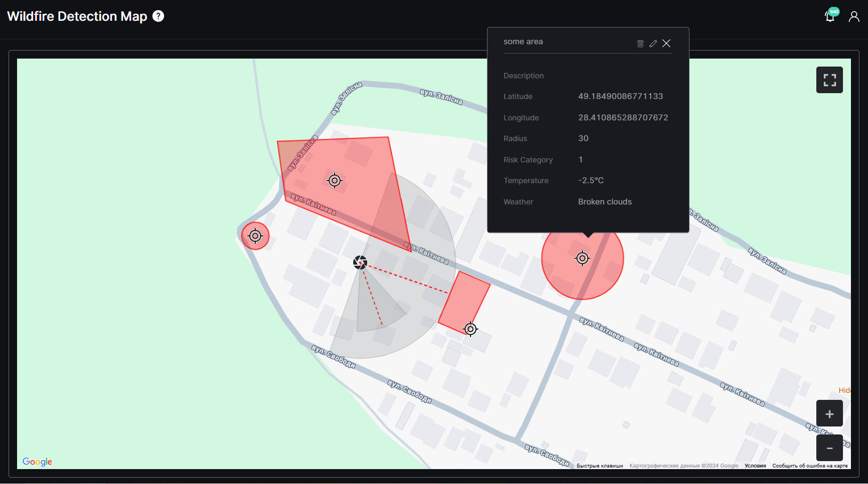The width and height of the screenshot is (868, 484).
Task: Click the Radius value 30
Action: click(583, 138)
